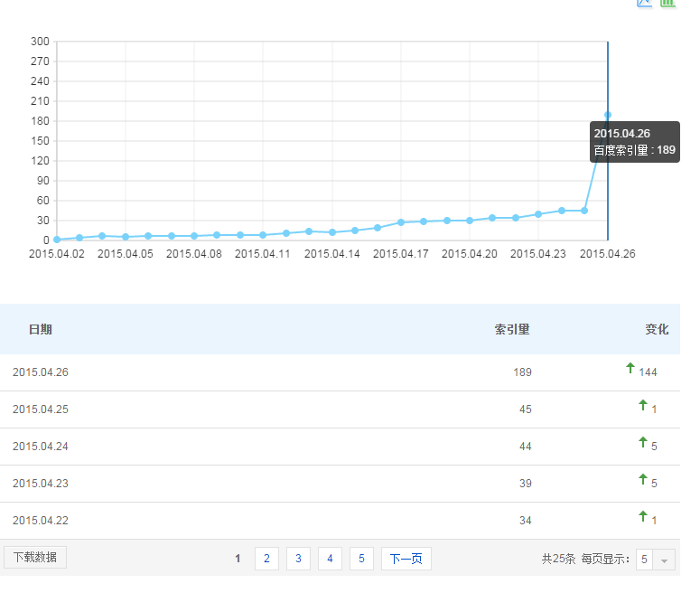The image size is (700, 593).
Task: Click the 变化 column header
Action: (x=657, y=329)
